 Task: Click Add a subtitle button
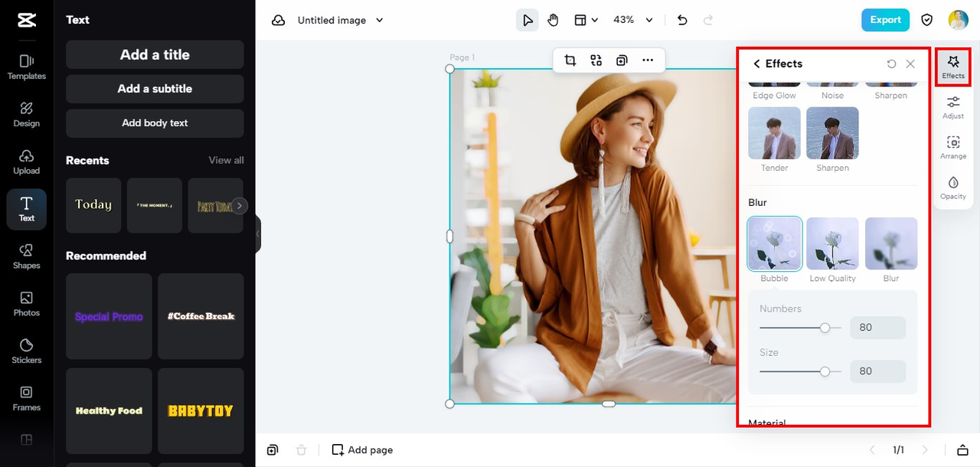point(155,89)
